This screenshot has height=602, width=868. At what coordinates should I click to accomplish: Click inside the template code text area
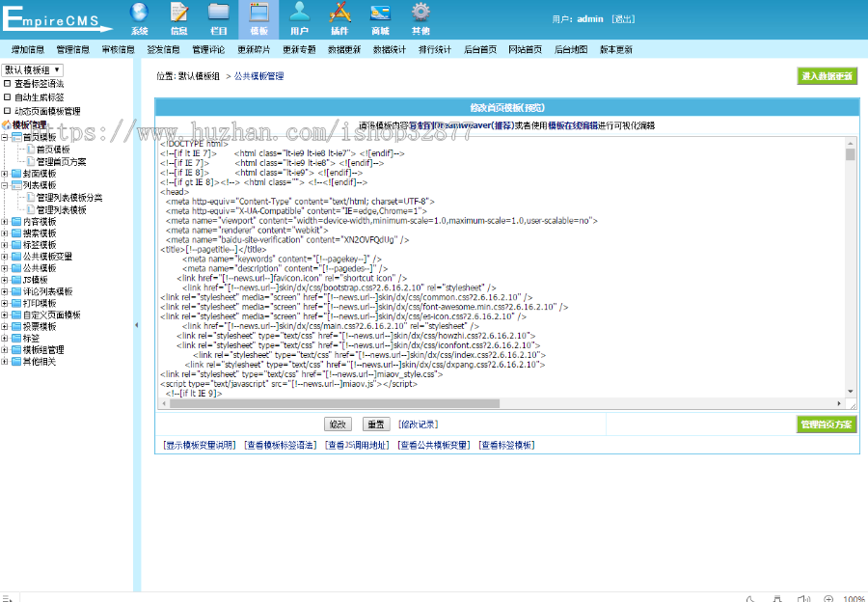502,267
